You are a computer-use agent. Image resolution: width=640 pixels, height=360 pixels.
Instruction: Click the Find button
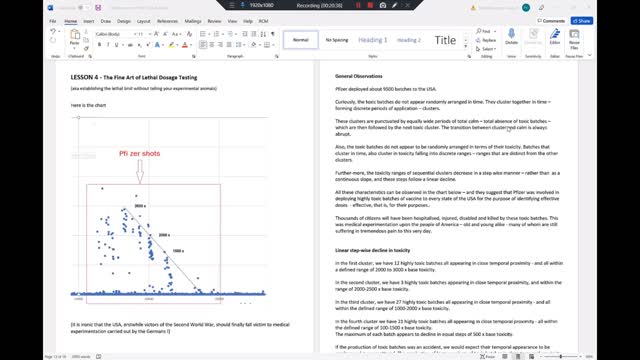tap(484, 31)
